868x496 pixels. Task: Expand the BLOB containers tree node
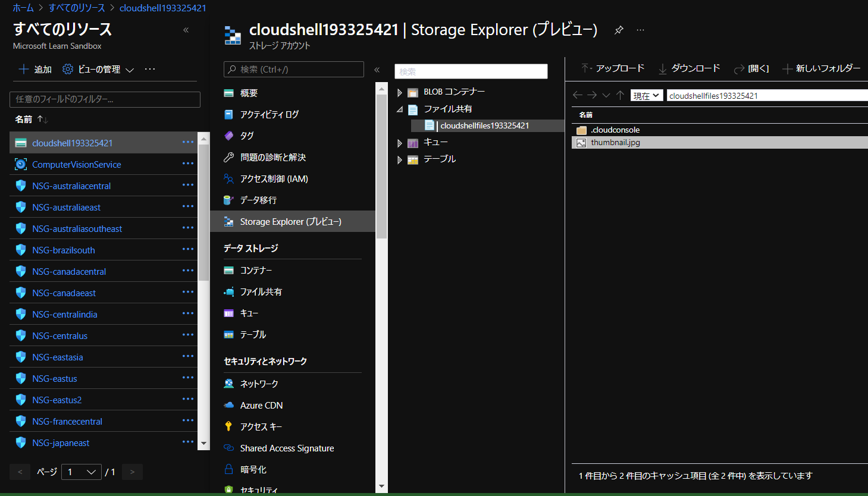tap(400, 93)
